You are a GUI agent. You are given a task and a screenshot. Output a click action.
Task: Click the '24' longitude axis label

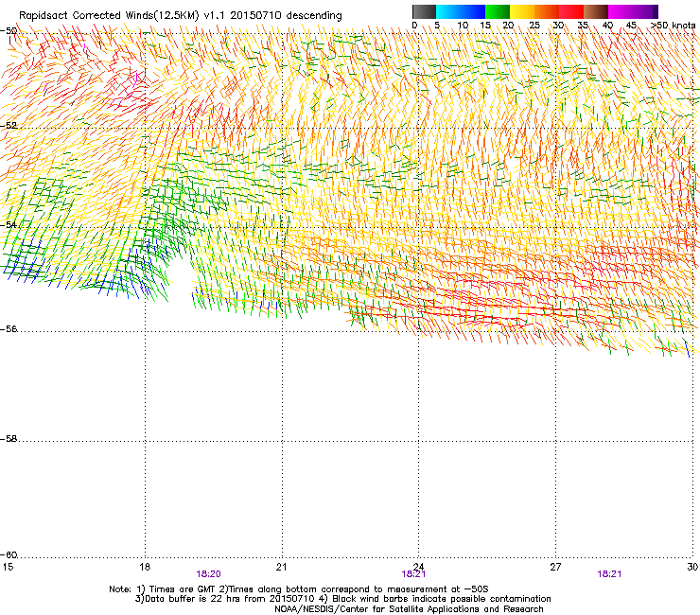(418, 567)
